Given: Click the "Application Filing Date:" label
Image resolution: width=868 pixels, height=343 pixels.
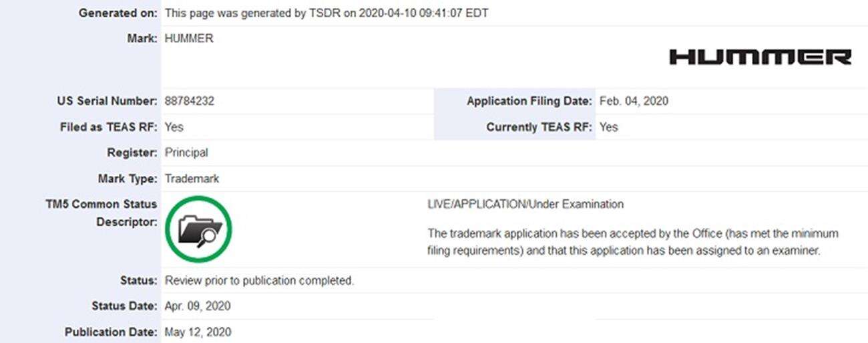Looking at the screenshot, I should pyautogui.click(x=529, y=102).
